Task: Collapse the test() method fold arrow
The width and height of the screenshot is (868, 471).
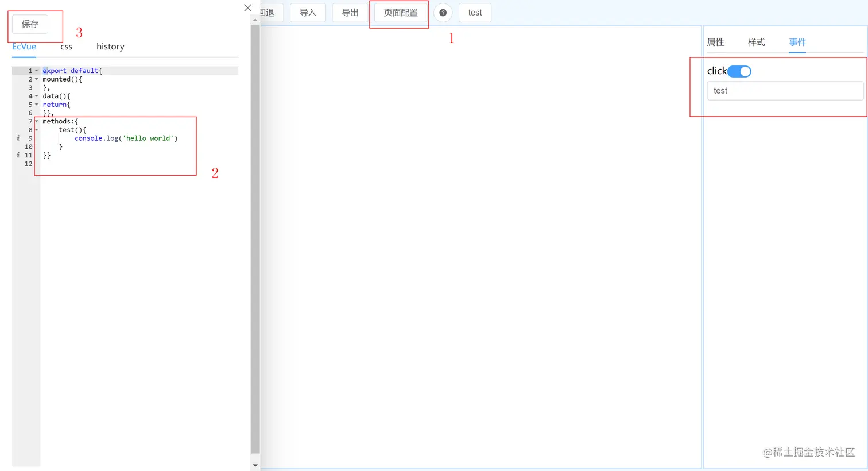Action: [x=36, y=130]
